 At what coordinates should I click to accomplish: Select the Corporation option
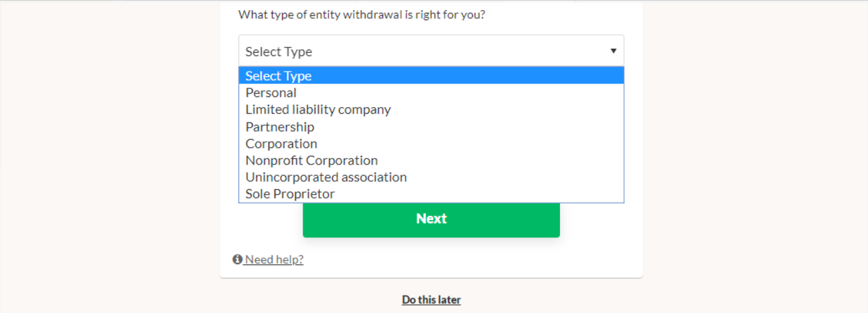281,144
